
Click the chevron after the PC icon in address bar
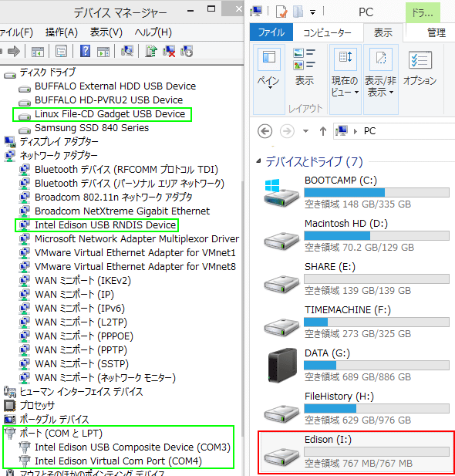pos(356,131)
